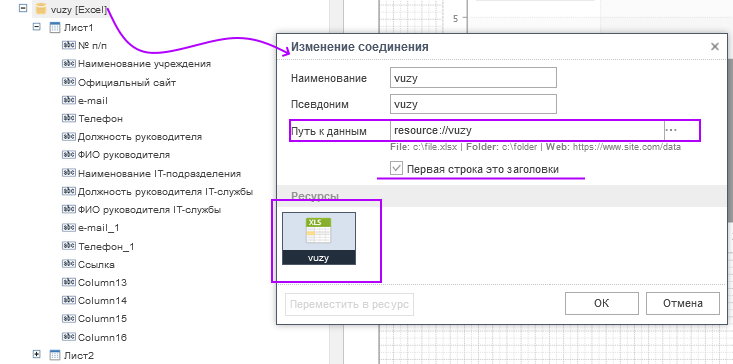This screenshot has height=364, width=733.
Task: Click the Лист1 table icon
Action: 55,28
